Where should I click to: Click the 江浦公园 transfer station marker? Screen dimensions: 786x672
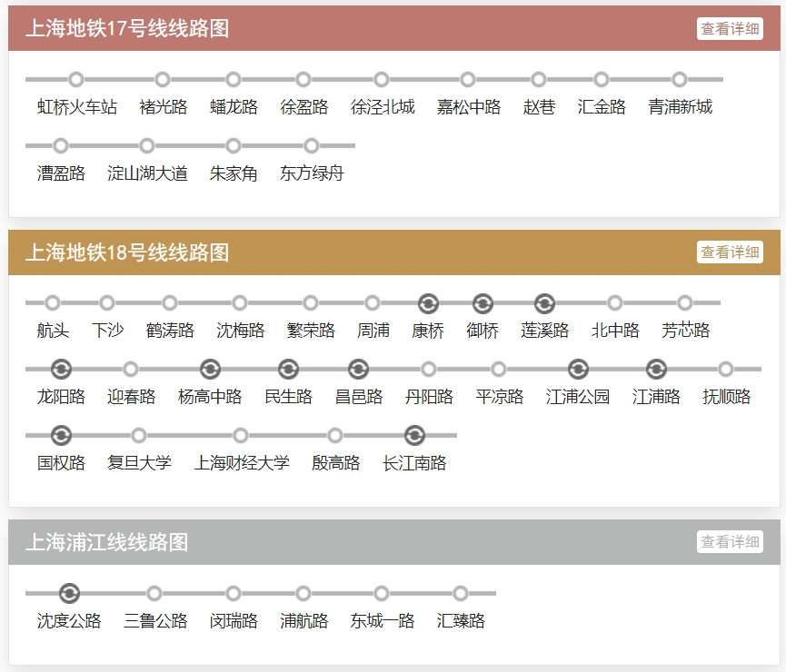click(x=578, y=370)
